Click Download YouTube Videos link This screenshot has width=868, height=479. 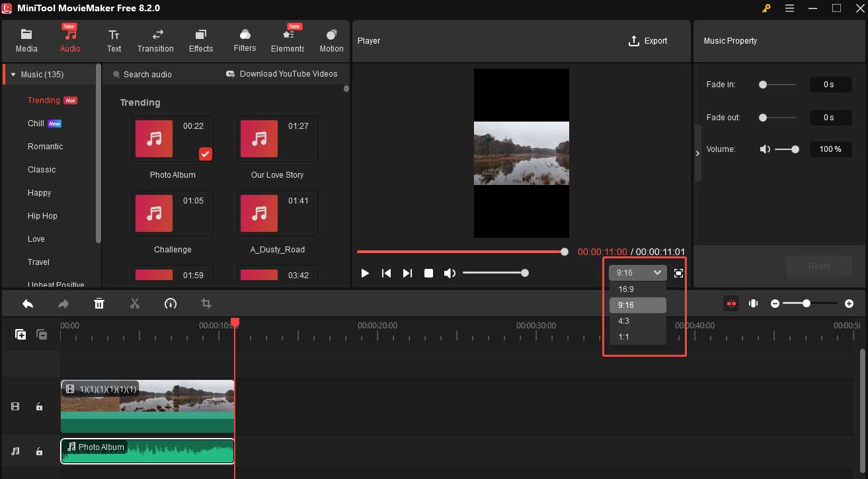pos(282,74)
